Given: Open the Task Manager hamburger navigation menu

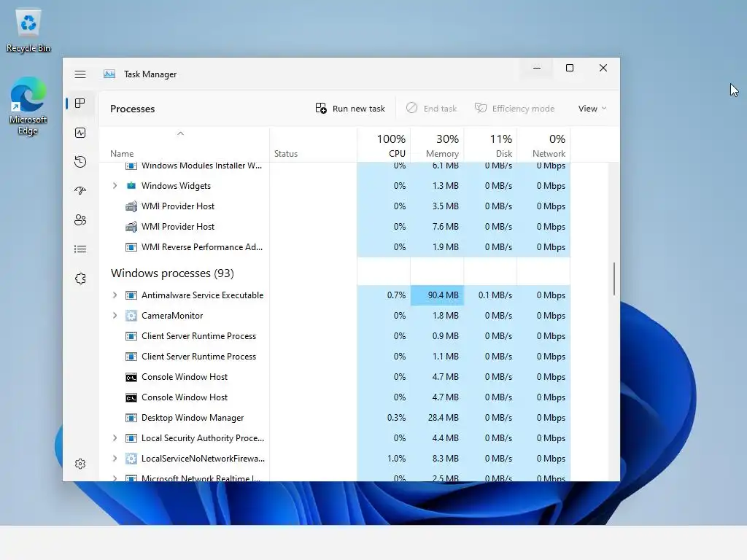Looking at the screenshot, I should point(80,74).
